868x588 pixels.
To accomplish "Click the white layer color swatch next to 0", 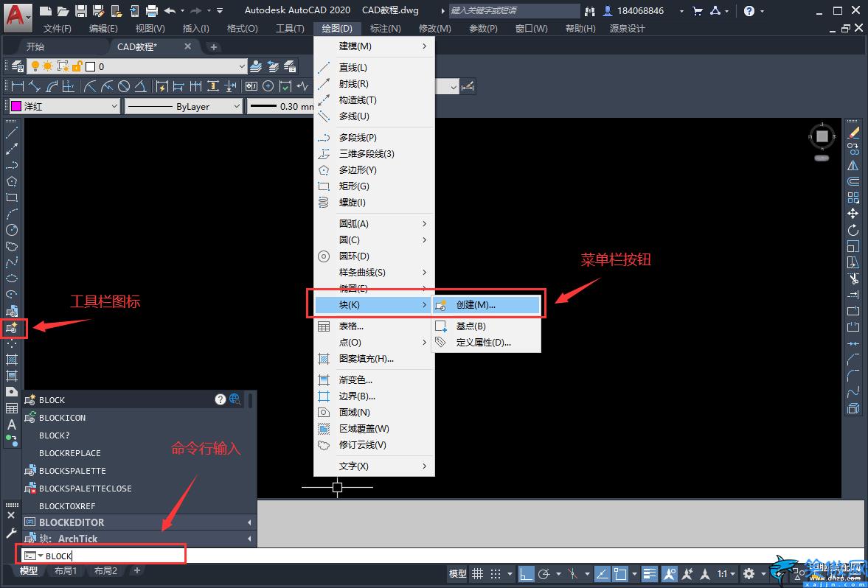I will coord(91,66).
